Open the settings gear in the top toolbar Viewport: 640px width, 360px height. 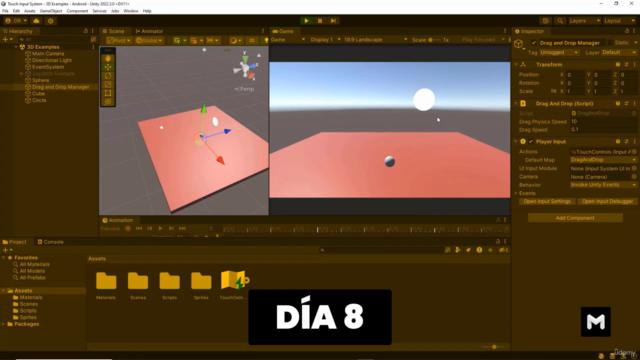pos(51,21)
